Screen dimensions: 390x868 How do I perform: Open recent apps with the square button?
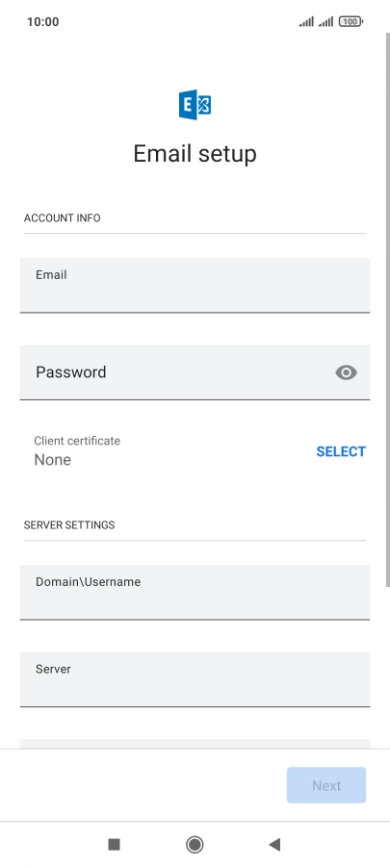[115, 844]
